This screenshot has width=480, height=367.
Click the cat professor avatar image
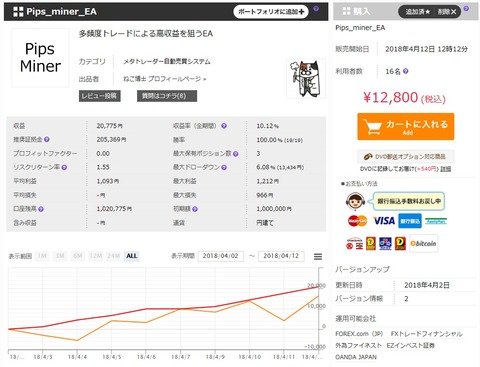(306, 79)
